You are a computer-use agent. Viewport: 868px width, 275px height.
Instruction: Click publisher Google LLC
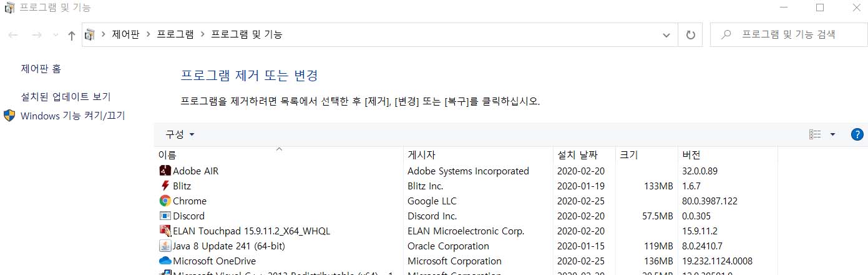coord(432,201)
